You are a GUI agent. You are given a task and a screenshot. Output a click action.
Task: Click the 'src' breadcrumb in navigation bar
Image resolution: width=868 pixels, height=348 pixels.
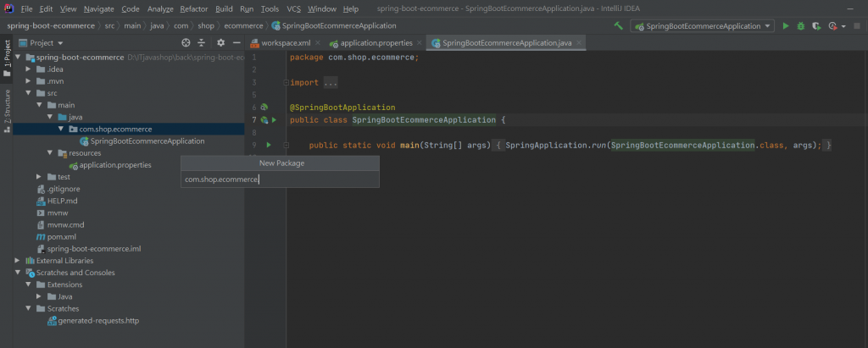coord(109,26)
